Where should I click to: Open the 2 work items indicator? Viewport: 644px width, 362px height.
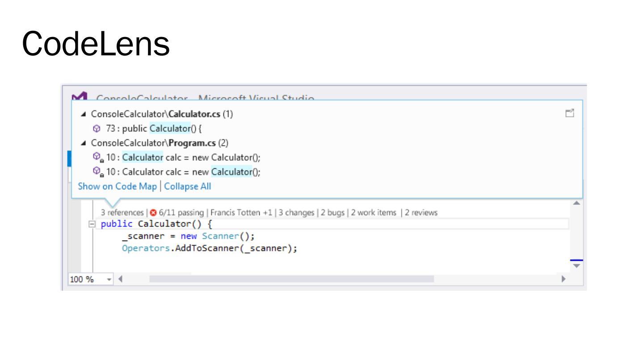click(374, 213)
